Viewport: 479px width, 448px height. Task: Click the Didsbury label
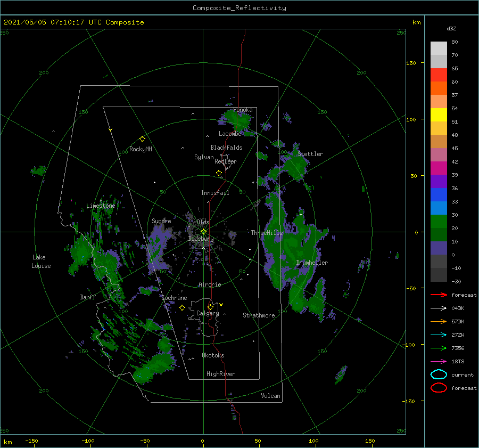[x=201, y=239]
